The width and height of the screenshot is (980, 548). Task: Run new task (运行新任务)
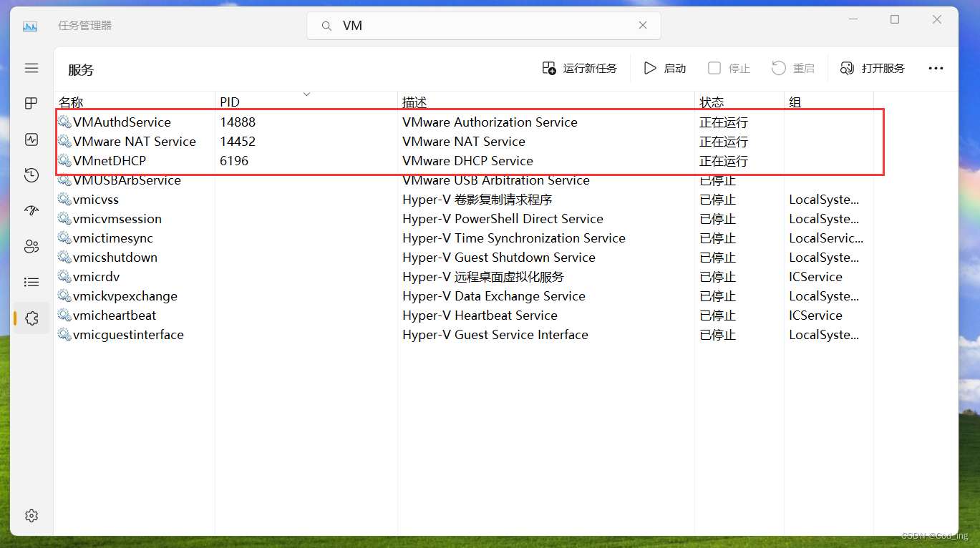click(580, 68)
